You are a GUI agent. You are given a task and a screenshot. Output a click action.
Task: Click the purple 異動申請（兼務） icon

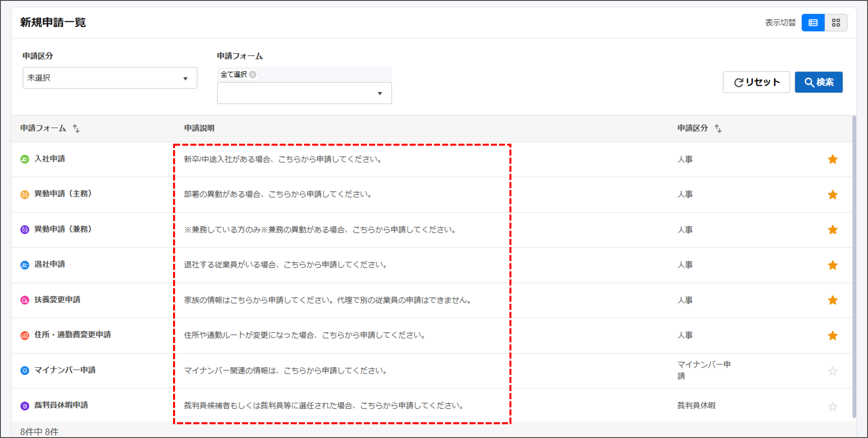coord(25,230)
